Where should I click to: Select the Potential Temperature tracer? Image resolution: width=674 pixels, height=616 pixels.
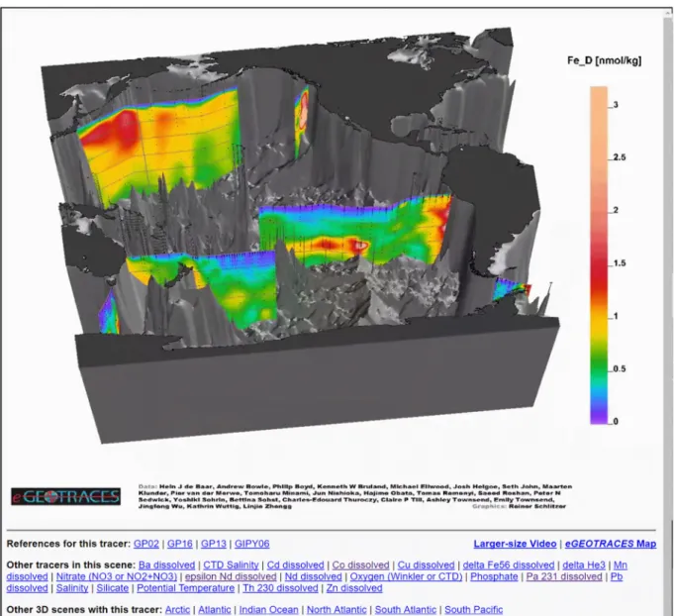186,588
